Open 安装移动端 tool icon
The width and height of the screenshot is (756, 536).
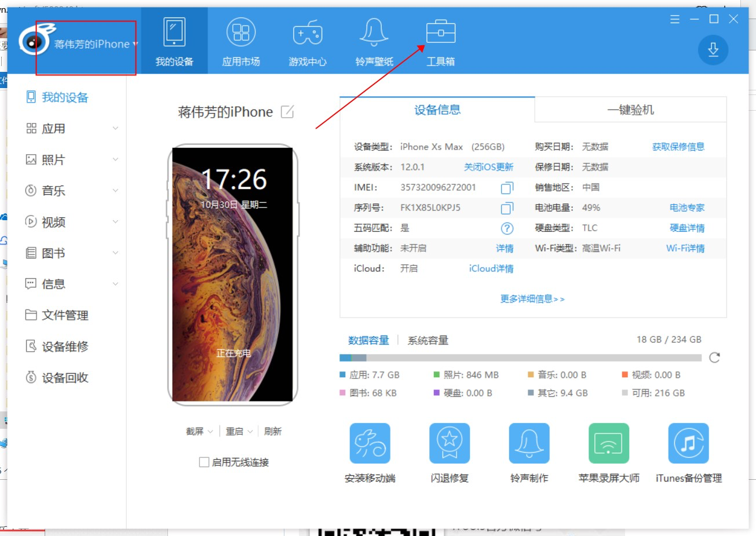tap(370, 443)
